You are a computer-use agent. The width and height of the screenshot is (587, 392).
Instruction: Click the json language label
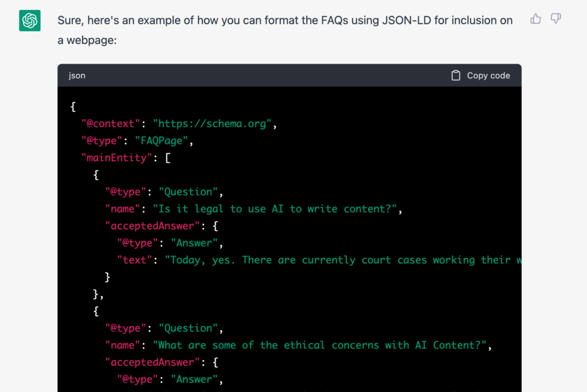tap(76, 75)
